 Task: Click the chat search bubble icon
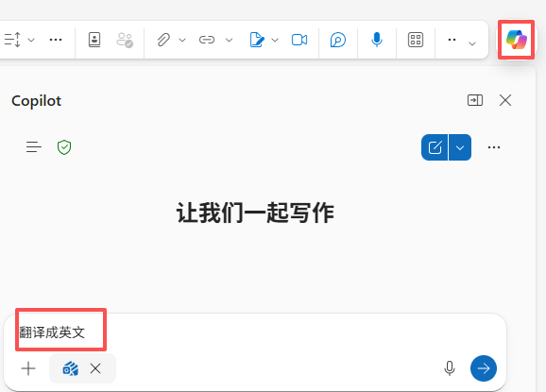point(338,40)
